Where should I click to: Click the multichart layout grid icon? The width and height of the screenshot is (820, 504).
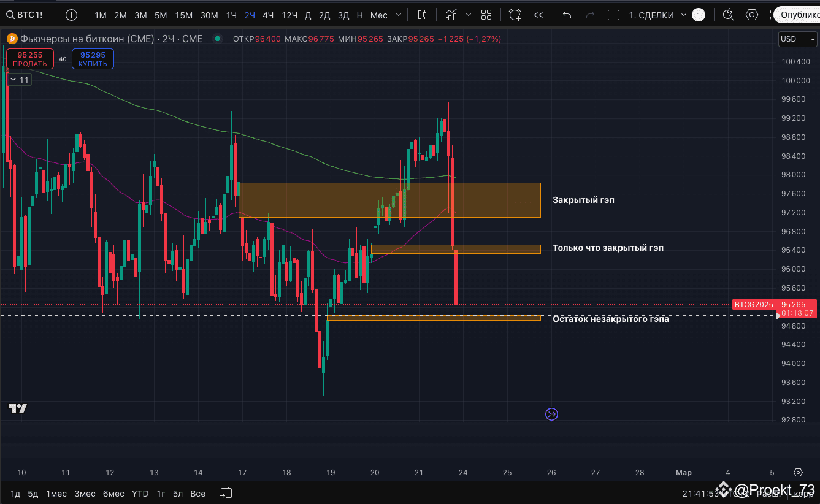pos(486,14)
